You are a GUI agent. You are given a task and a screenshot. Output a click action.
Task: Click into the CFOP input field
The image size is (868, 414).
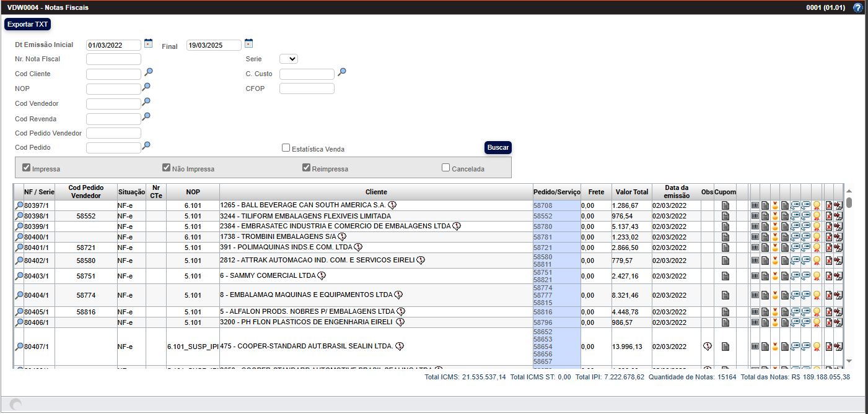307,88
